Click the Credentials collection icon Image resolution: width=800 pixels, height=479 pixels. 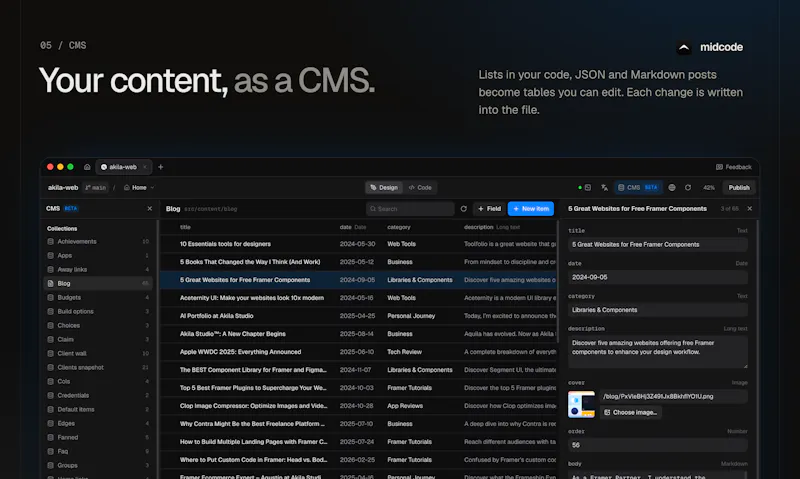51,395
